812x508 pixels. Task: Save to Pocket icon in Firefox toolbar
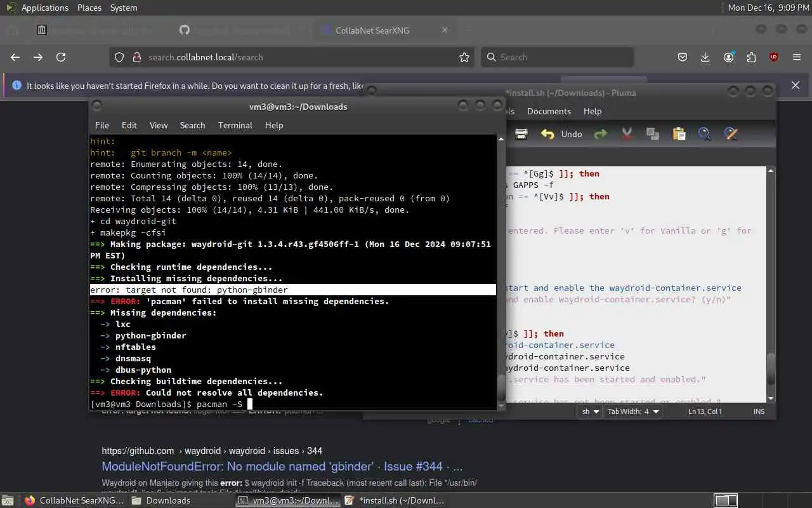click(x=683, y=57)
